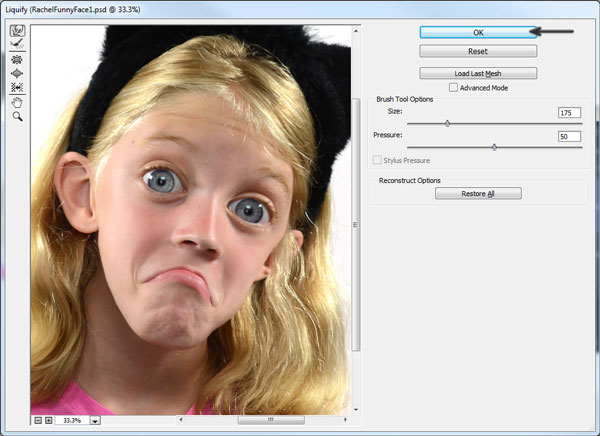Click the Reset button

pyautogui.click(x=478, y=51)
